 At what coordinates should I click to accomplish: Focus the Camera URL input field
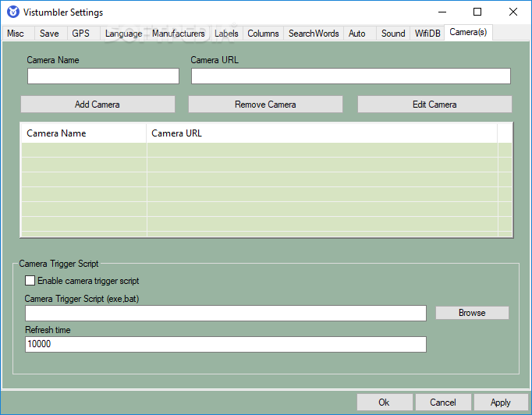pos(351,76)
